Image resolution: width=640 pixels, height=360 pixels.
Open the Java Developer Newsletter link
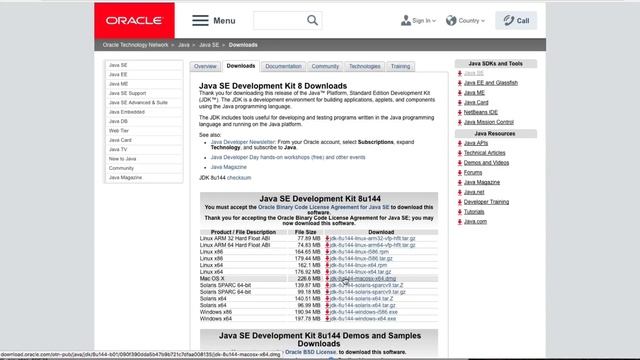(243, 142)
